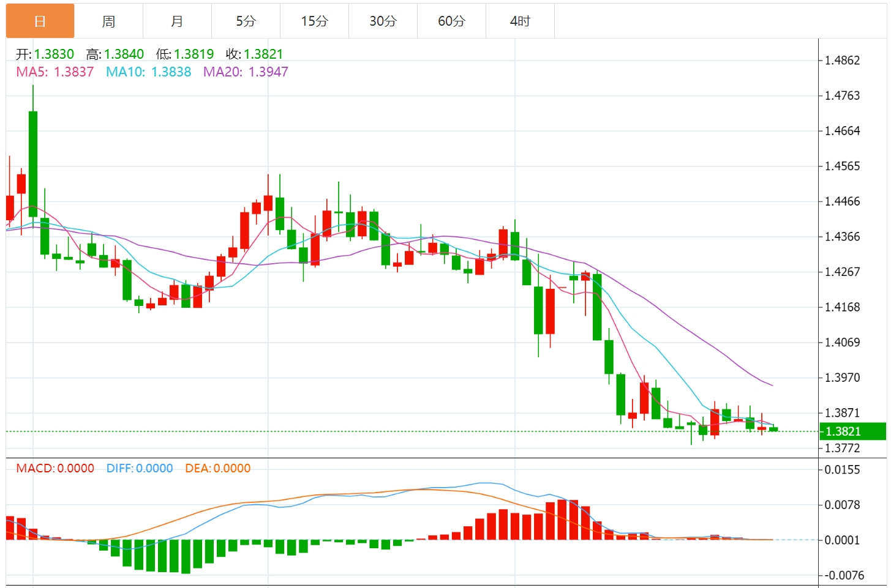Click the -0.0076 MACD axis label
The height and width of the screenshot is (588, 891).
pyautogui.click(x=844, y=575)
